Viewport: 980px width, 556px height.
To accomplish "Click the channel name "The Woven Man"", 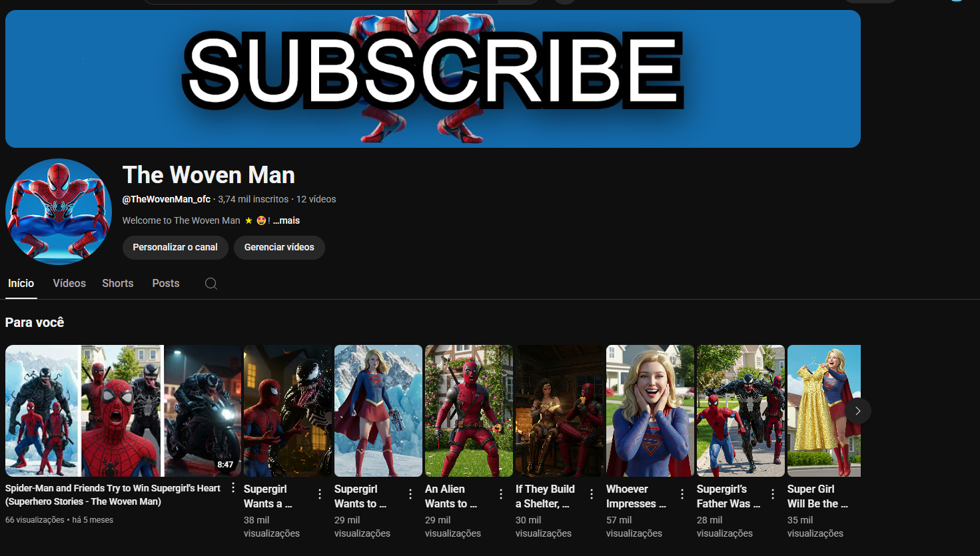I will pos(209,175).
